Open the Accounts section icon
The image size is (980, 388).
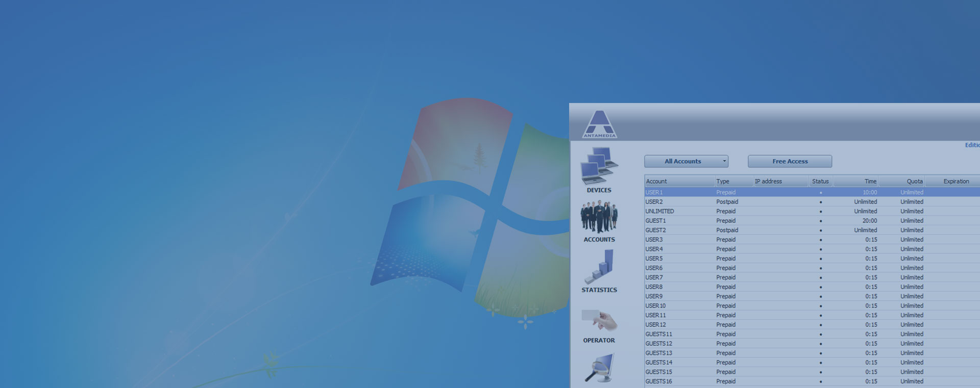[x=599, y=217]
